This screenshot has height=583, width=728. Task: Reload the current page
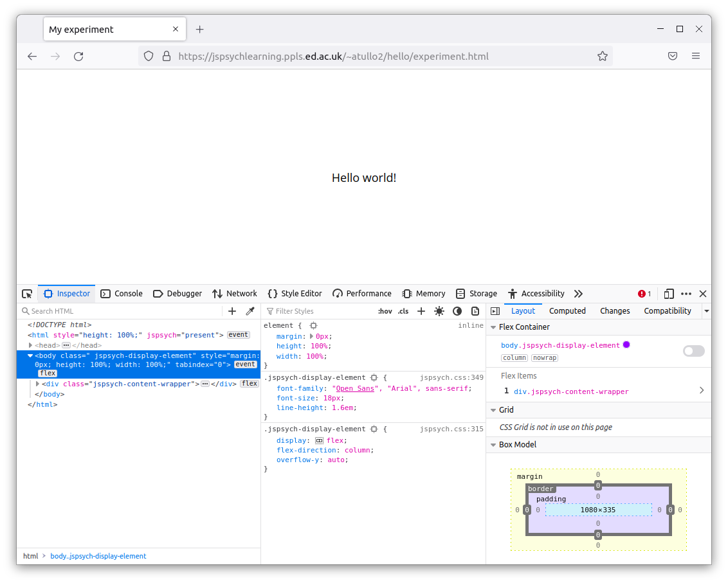click(78, 57)
